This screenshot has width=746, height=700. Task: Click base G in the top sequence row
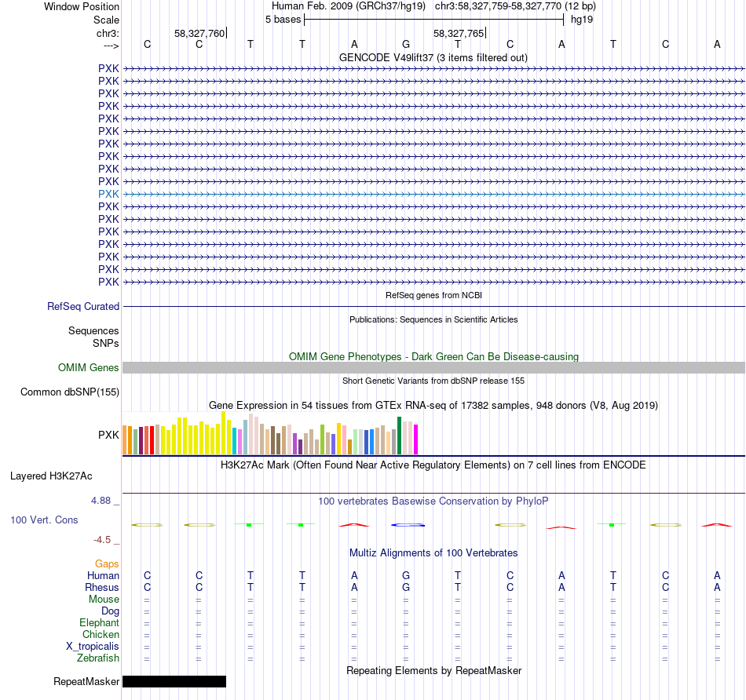point(406,44)
